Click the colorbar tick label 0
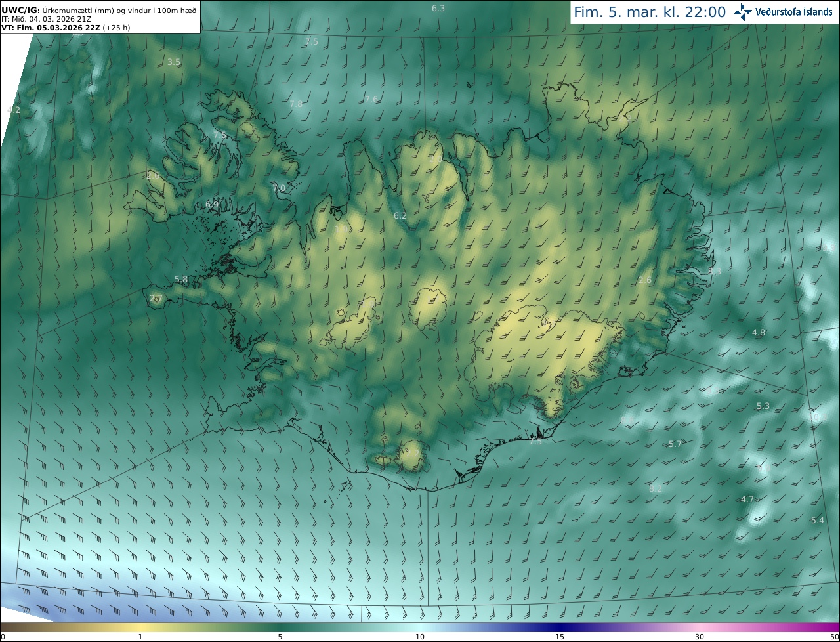This screenshot has width=840, height=642. 3,637
